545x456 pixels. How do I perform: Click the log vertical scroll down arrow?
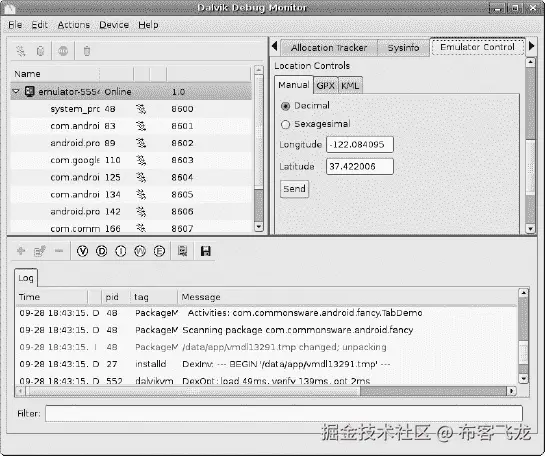[x=523, y=378]
